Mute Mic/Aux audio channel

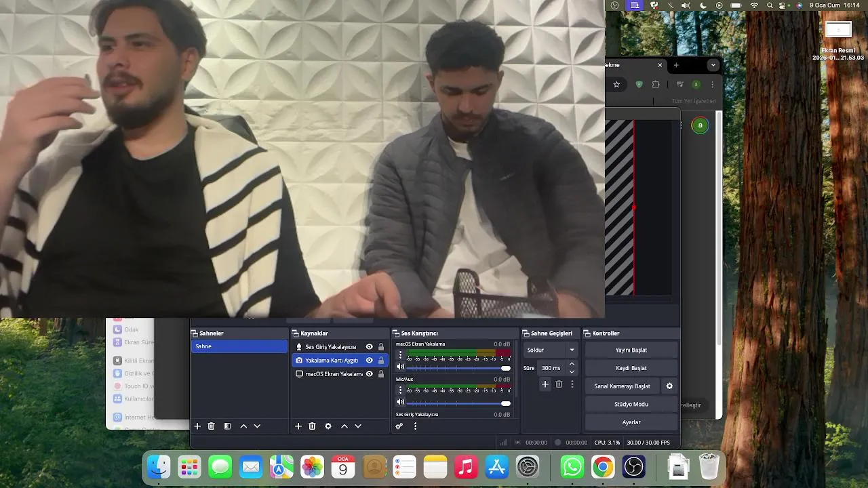pos(400,403)
